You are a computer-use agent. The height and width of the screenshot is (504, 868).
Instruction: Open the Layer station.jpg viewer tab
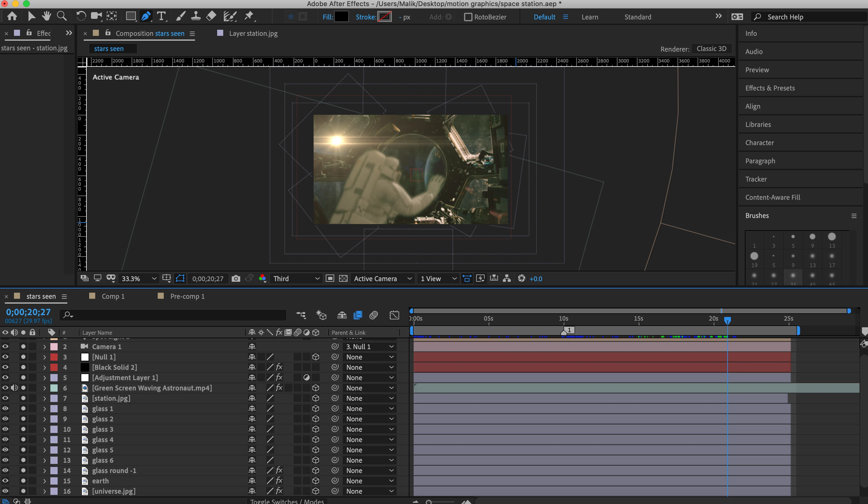[x=253, y=33]
